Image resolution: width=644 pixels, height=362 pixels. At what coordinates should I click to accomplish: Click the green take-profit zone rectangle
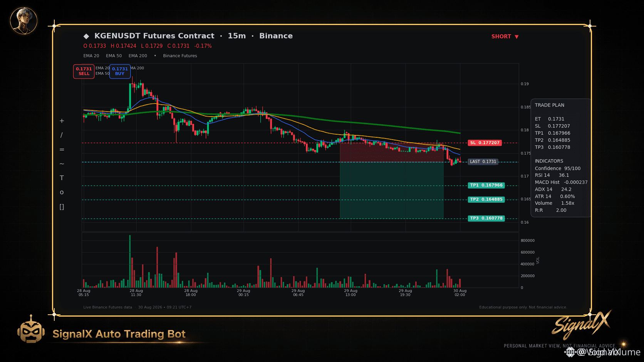pyautogui.click(x=392, y=190)
